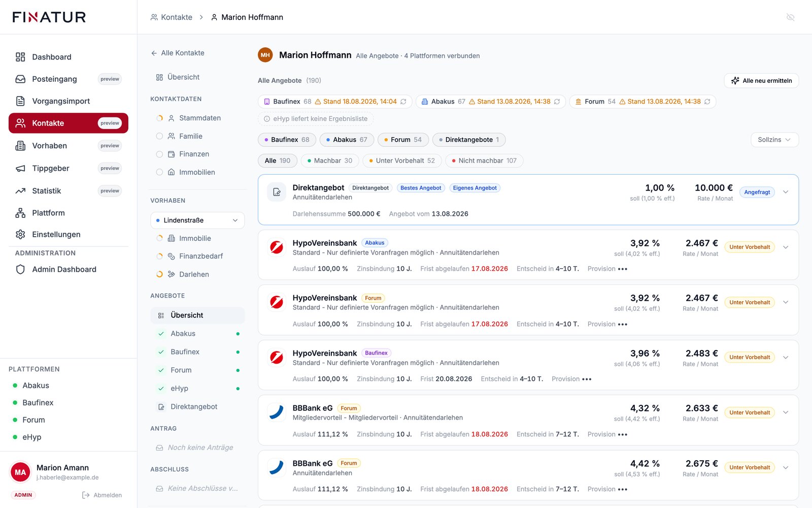Show only Machbar 30 offers
The image size is (812, 508).
click(x=330, y=161)
